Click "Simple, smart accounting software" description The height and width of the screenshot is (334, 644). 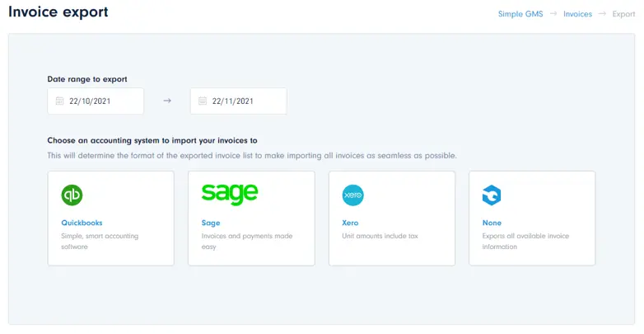point(100,241)
